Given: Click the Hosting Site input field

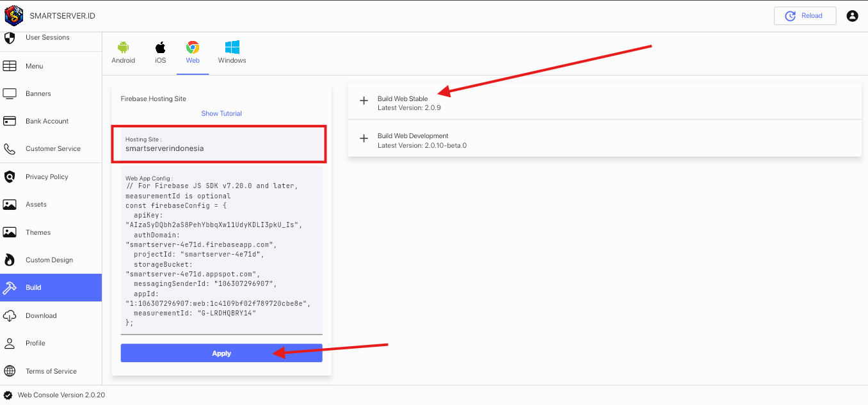Looking at the screenshot, I should [x=221, y=145].
